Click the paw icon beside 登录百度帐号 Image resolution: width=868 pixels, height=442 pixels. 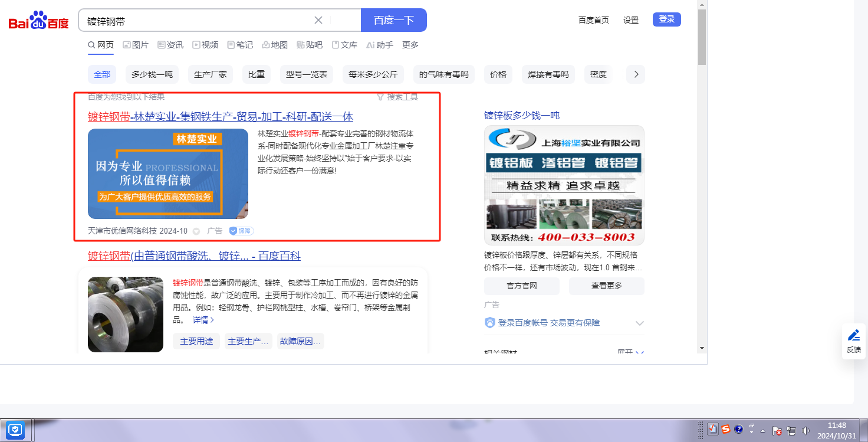(x=489, y=323)
